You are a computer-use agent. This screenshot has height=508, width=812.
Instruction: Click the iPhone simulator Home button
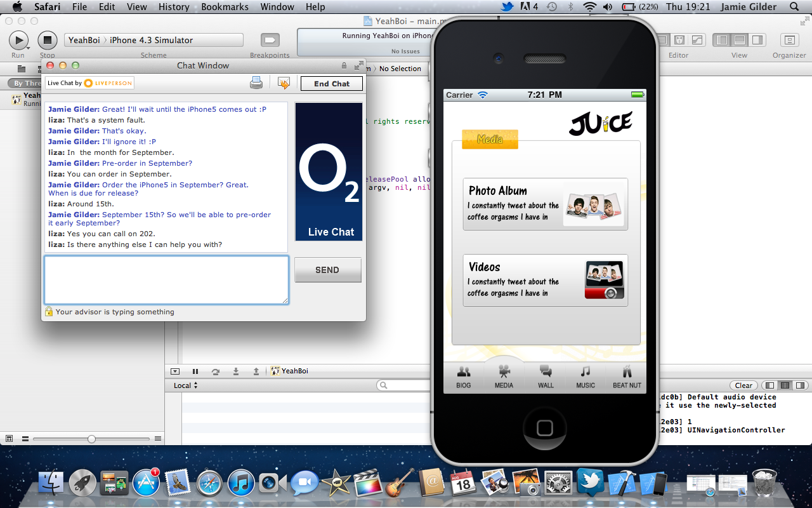tap(545, 427)
